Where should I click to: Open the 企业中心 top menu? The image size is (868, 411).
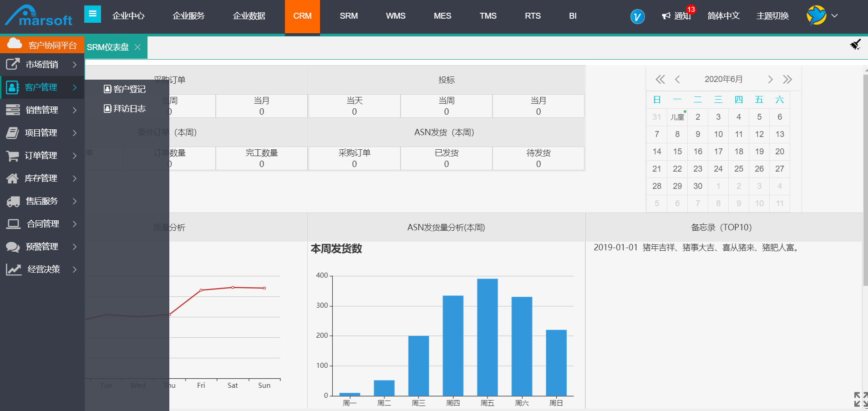click(128, 16)
